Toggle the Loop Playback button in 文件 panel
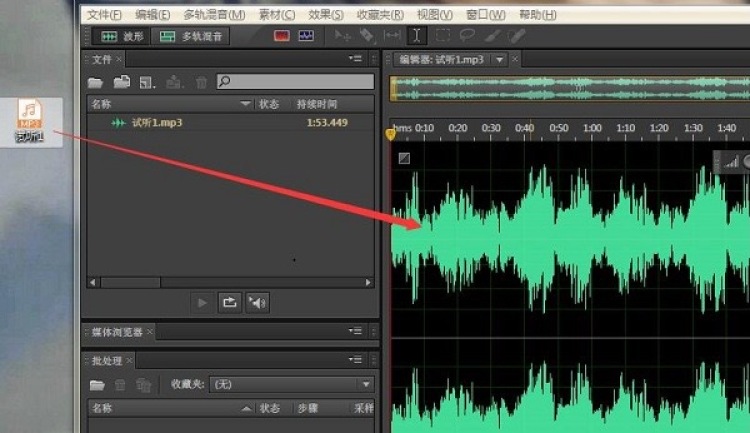Screen dimensions: 750x433 (x=230, y=303)
